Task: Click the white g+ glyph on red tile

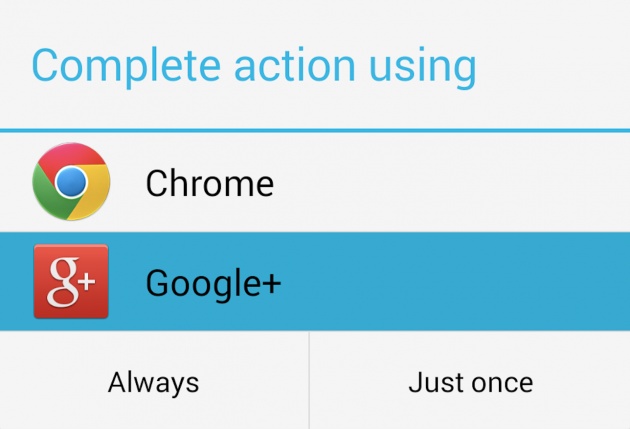Action: tap(72, 282)
